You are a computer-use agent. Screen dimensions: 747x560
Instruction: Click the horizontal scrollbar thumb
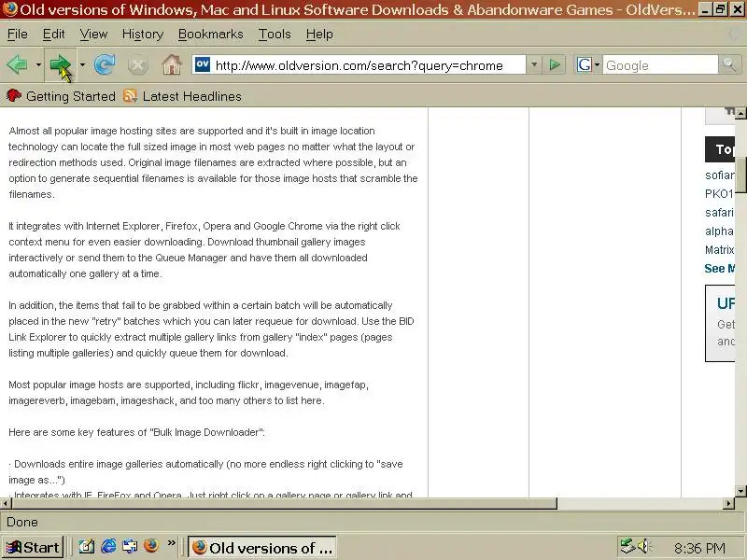284,503
